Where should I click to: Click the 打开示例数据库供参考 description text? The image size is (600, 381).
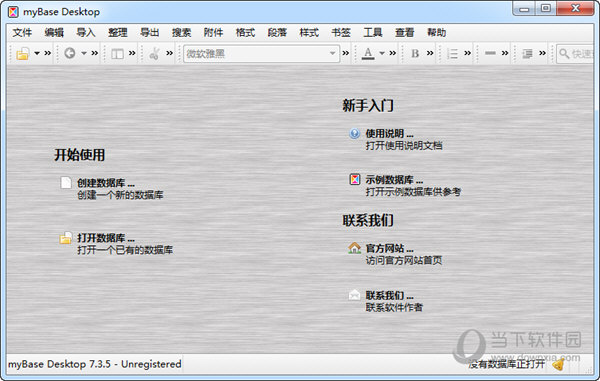[413, 192]
